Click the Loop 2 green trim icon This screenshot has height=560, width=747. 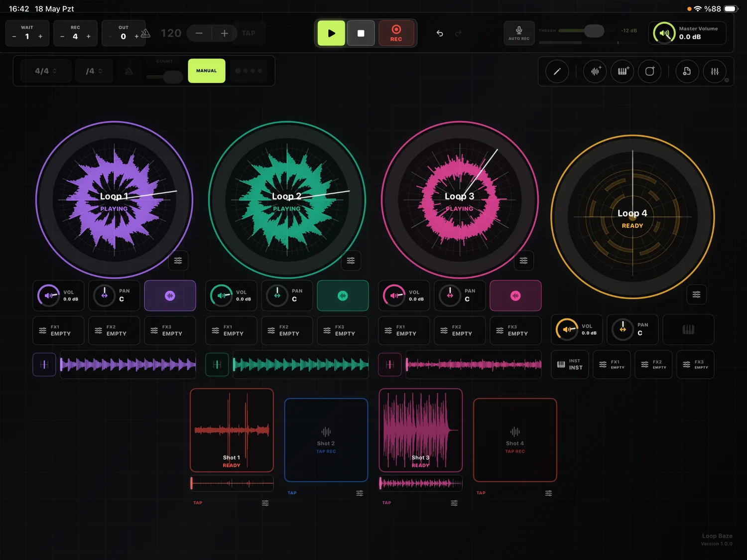pos(217,365)
